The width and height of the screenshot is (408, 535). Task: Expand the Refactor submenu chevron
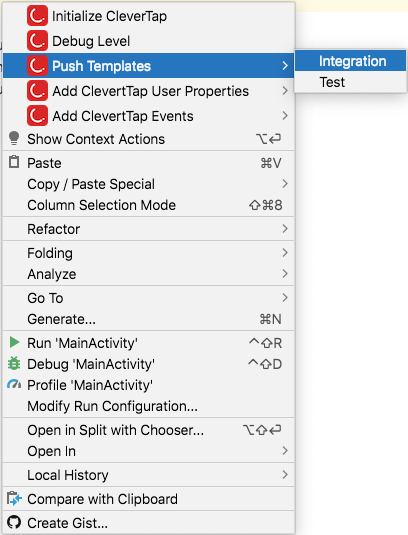click(285, 229)
